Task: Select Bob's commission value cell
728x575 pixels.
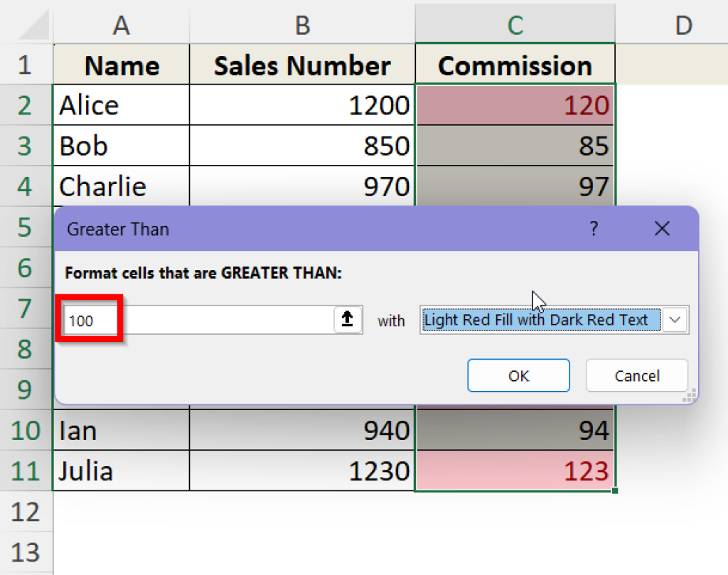Action: [515, 145]
